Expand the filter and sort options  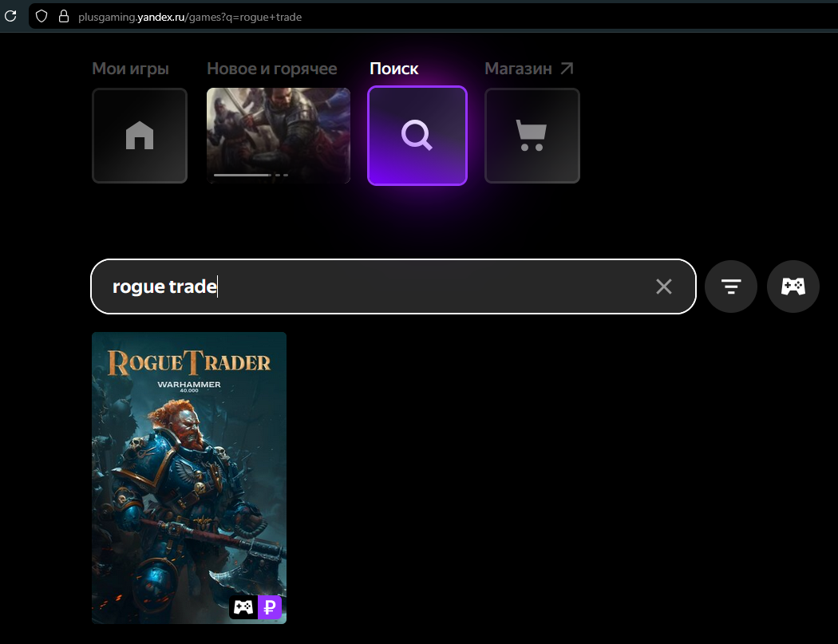(x=730, y=286)
